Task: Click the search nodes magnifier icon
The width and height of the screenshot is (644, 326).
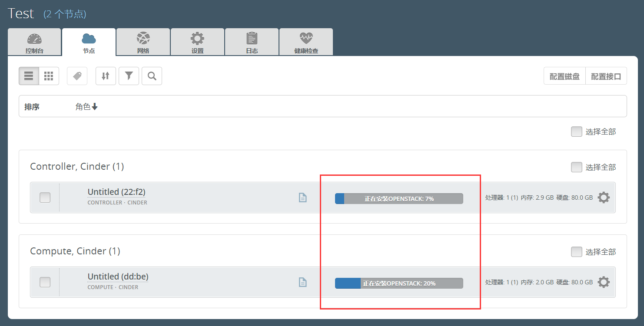Action: tap(152, 76)
